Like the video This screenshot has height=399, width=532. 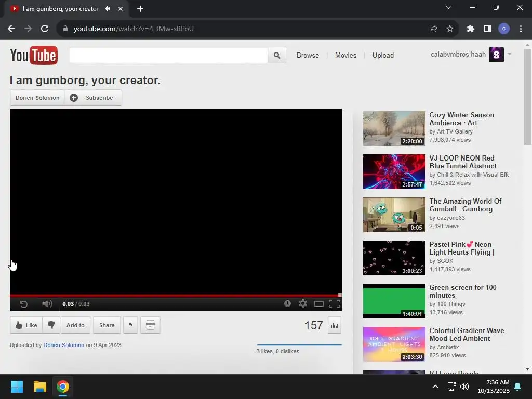pos(26,325)
